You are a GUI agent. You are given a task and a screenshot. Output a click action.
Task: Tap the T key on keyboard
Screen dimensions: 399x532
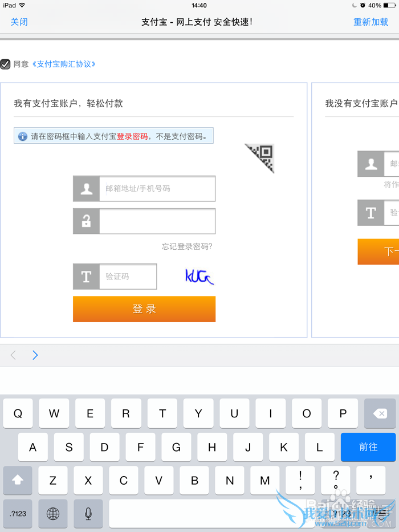pyautogui.click(x=162, y=413)
